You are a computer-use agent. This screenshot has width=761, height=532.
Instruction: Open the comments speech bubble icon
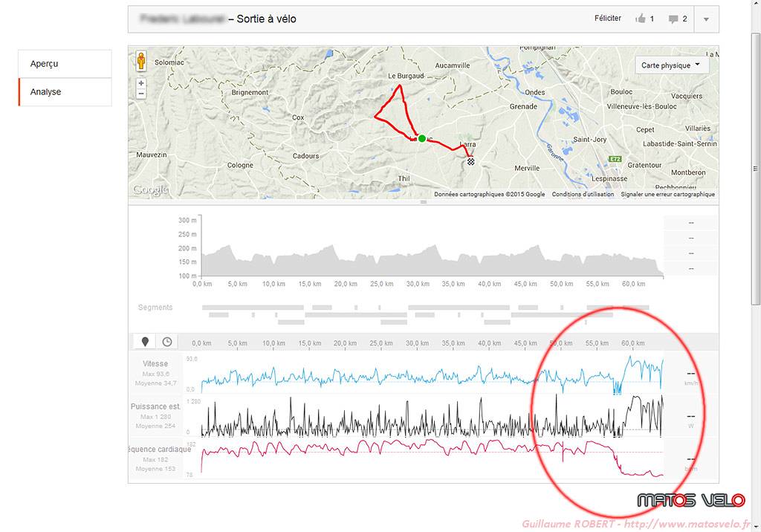(x=673, y=19)
